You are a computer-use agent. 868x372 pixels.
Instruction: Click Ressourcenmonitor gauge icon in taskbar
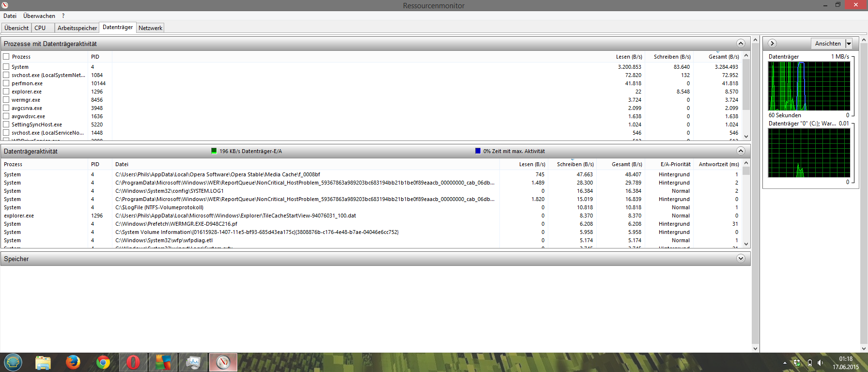pos(223,362)
